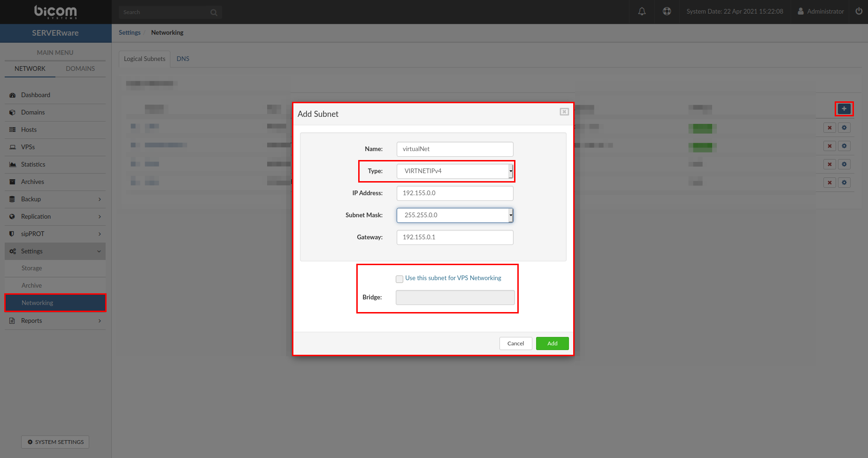Open the Subnet Mask dropdown
Viewport: 868px width, 458px height.
(x=454, y=215)
